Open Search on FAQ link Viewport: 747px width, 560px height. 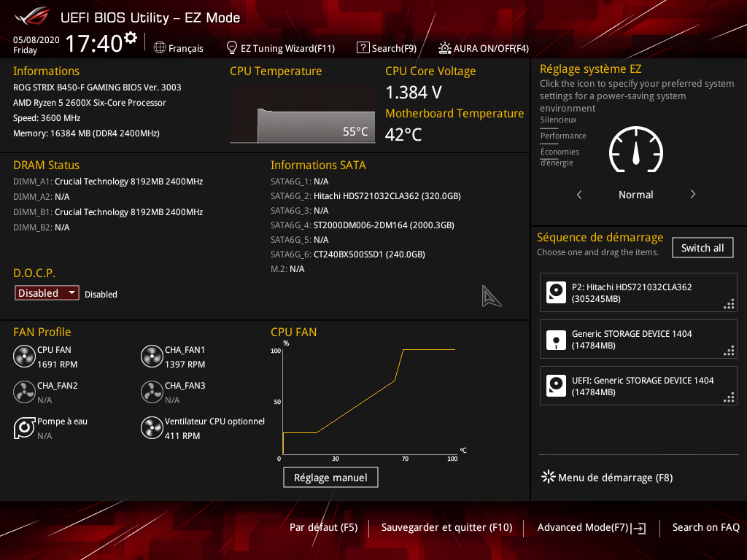tap(705, 527)
